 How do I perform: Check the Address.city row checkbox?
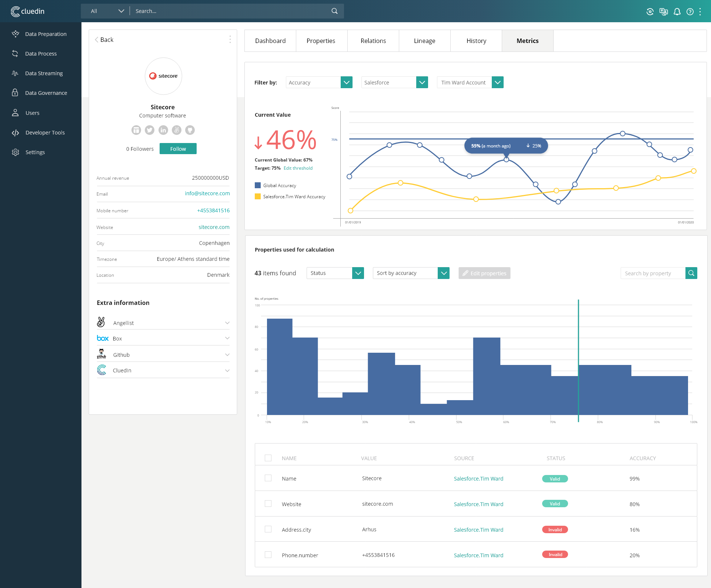pos(268,529)
